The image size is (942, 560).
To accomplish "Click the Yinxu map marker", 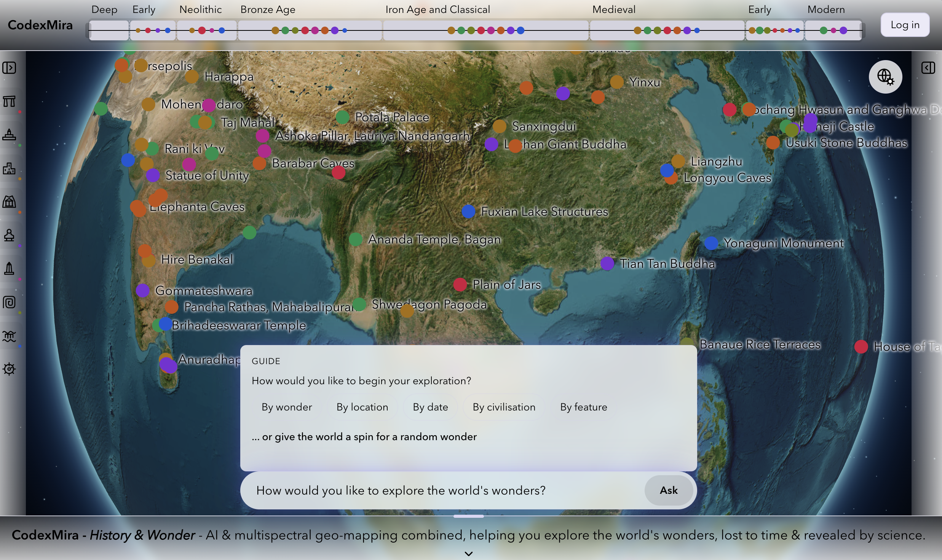I will click(x=617, y=82).
